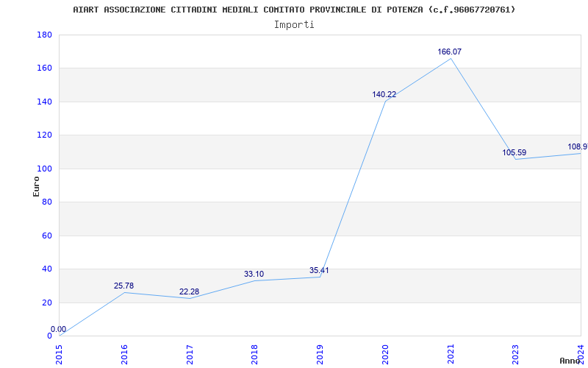The image size is (588, 368).
Task: Click the 80 y-axis tick label
Action: tap(47, 202)
